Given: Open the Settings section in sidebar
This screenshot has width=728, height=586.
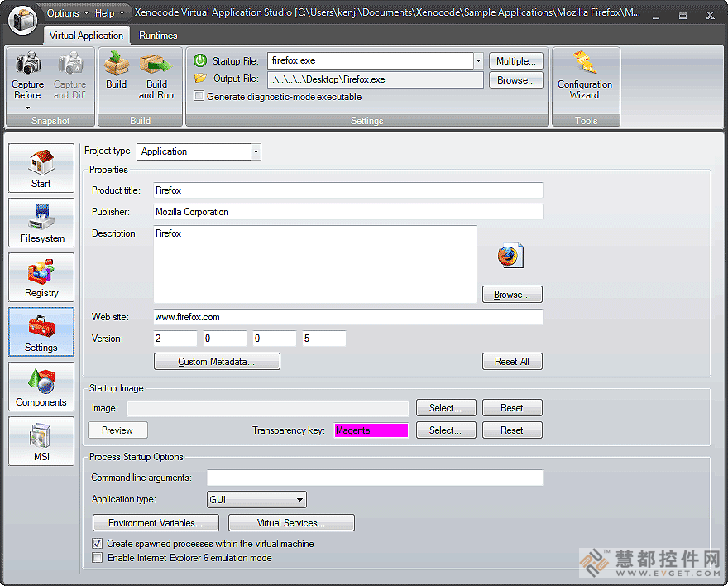Looking at the screenshot, I should [x=41, y=332].
